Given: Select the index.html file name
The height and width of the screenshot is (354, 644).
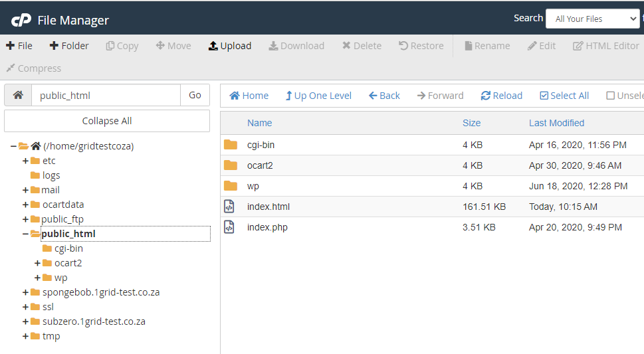Looking at the screenshot, I should (268, 207).
